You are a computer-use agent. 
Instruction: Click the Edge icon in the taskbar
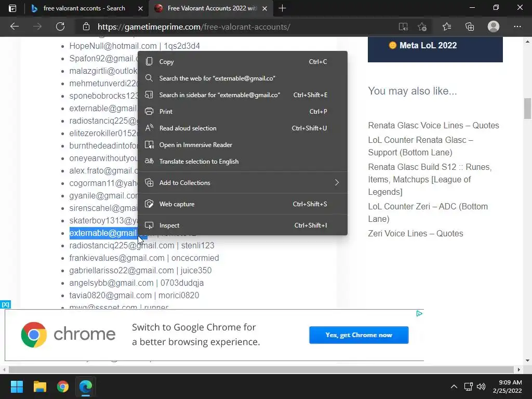coord(86,387)
